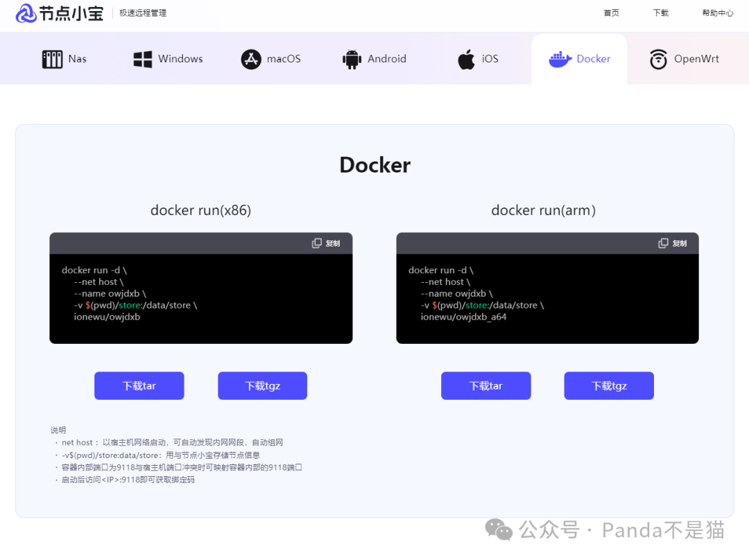Image resolution: width=749 pixels, height=560 pixels.
Task: Switch to the iOS tab
Action: (478, 59)
